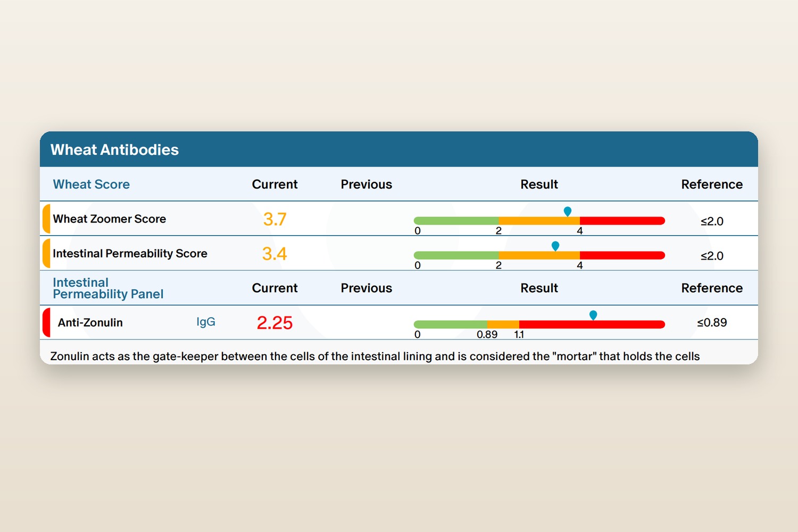Click the blue marker on Intestinal Permeability Score bar

[555, 246]
